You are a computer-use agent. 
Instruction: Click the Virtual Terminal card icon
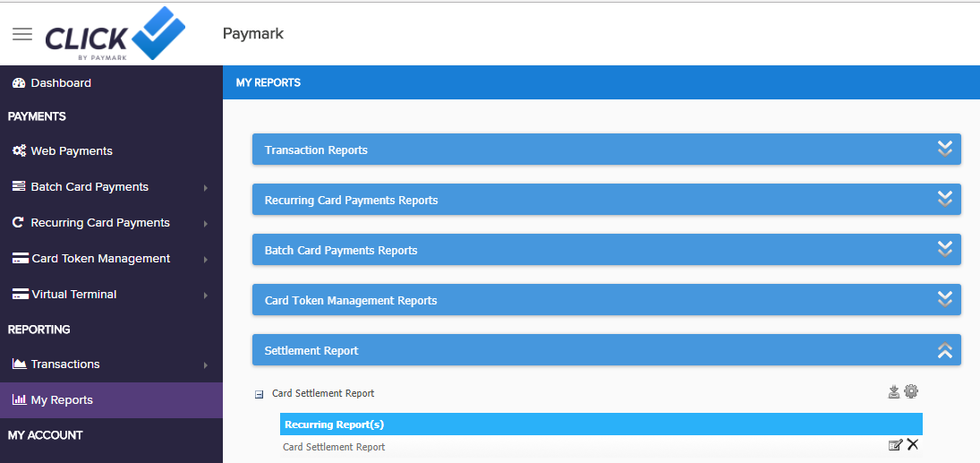click(x=21, y=294)
